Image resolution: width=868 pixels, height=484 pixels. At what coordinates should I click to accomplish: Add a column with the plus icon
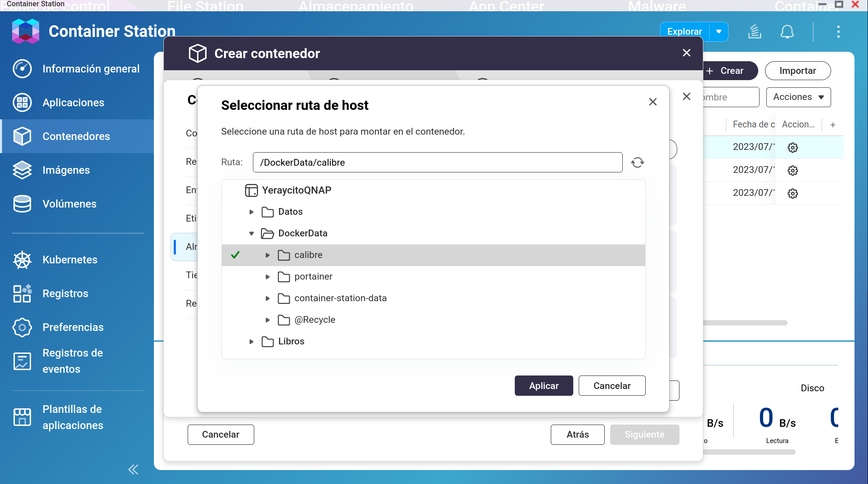coord(833,125)
